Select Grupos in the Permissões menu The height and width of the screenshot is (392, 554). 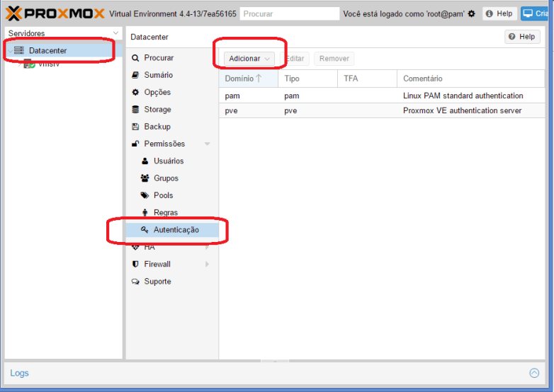tap(166, 178)
